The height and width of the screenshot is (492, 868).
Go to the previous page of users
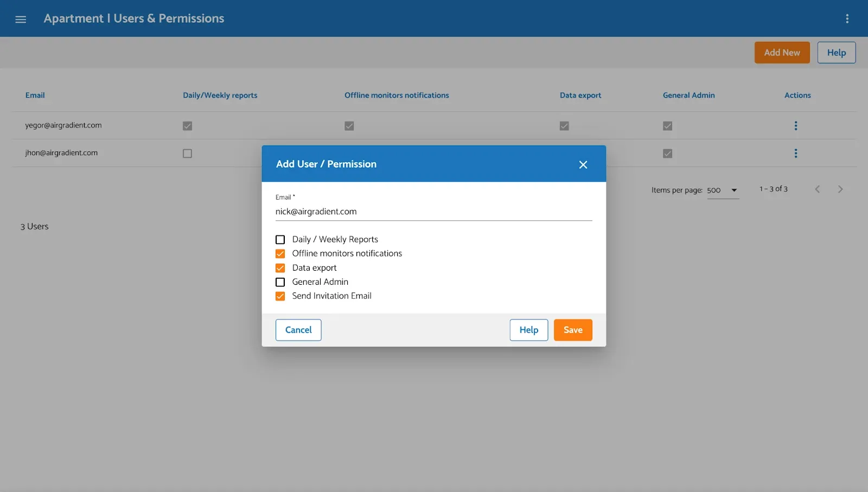point(818,189)
